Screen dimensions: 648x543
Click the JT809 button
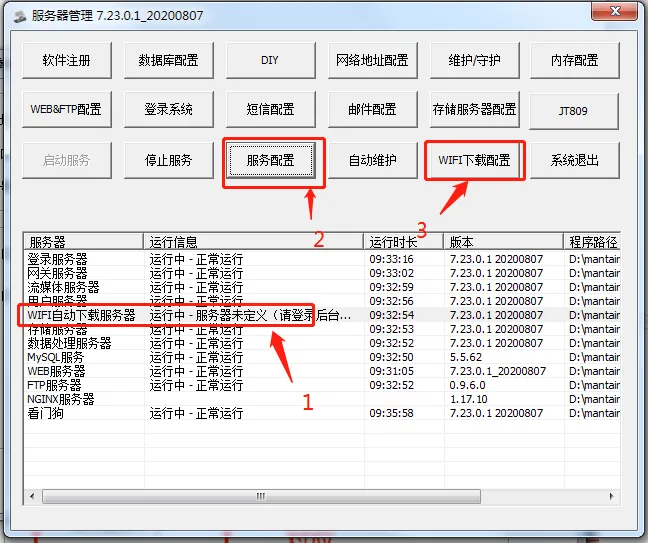click(x=574, y=111)
